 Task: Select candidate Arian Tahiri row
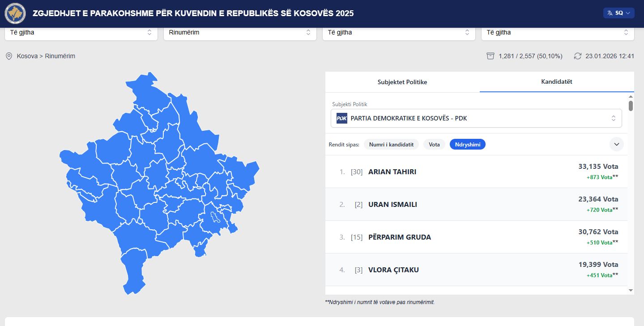(476, 172)
